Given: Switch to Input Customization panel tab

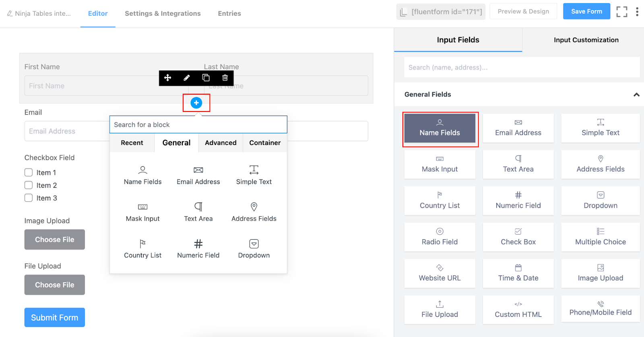Looking at the screenshot, I should coord(586,40).
